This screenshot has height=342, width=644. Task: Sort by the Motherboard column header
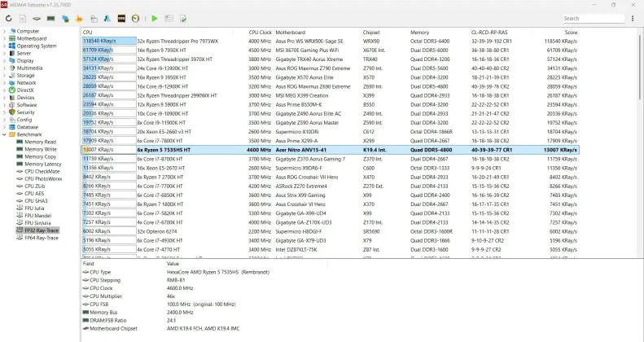(291, 33)
